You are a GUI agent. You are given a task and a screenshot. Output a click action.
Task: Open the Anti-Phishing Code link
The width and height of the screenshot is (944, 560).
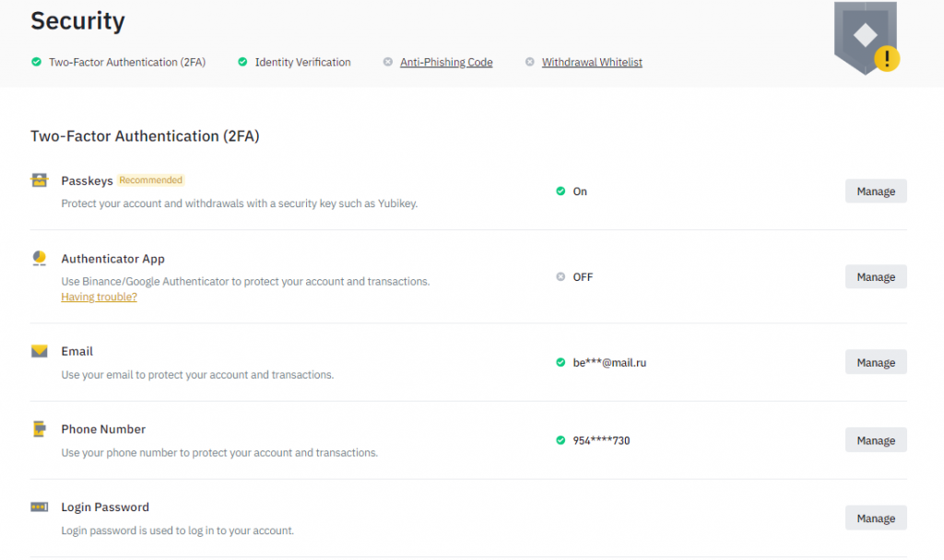[x=446, y=63]
